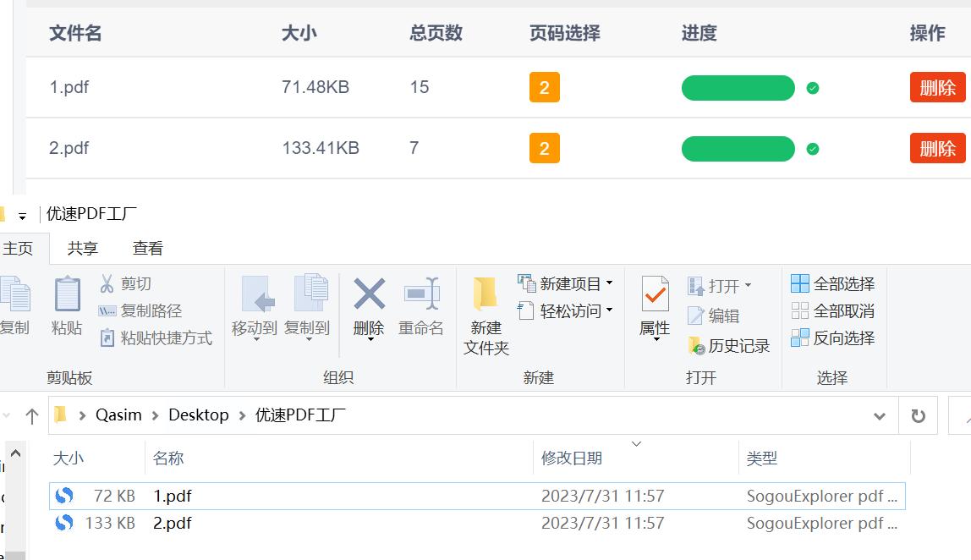Open the address bar dropdown arrow
The width and height of the screenshot is (971, 560).
pyautogui.click(x=881, y=415)
